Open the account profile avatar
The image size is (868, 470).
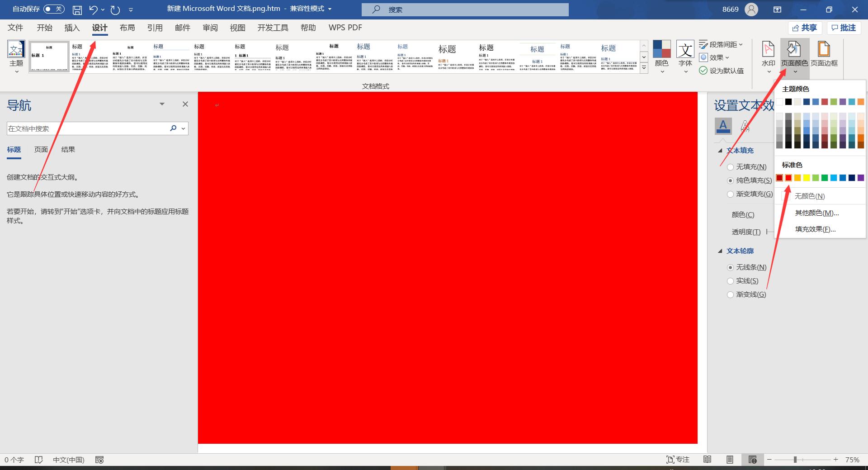751,9
